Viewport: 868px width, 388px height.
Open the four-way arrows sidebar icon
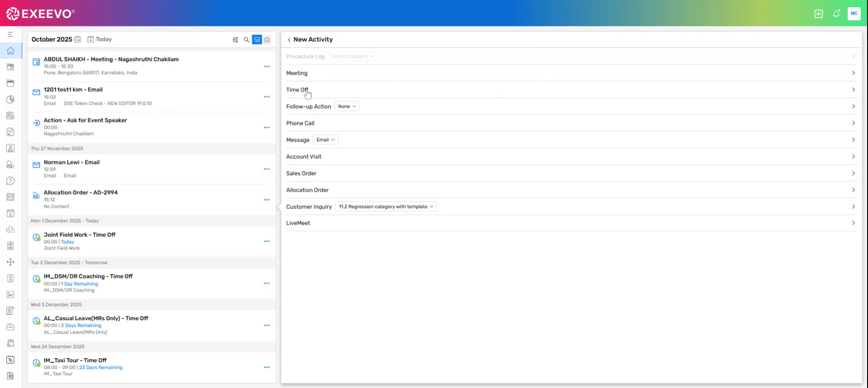coord(10,262)
